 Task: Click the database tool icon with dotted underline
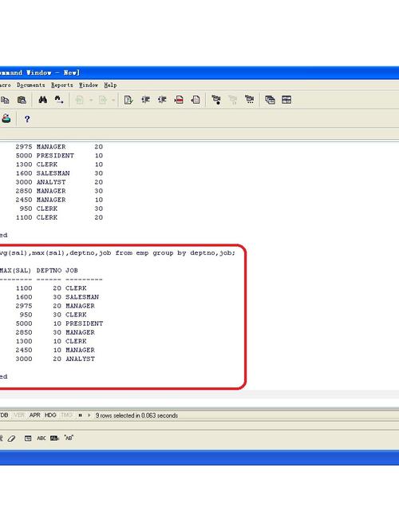[x=250, y=100]
